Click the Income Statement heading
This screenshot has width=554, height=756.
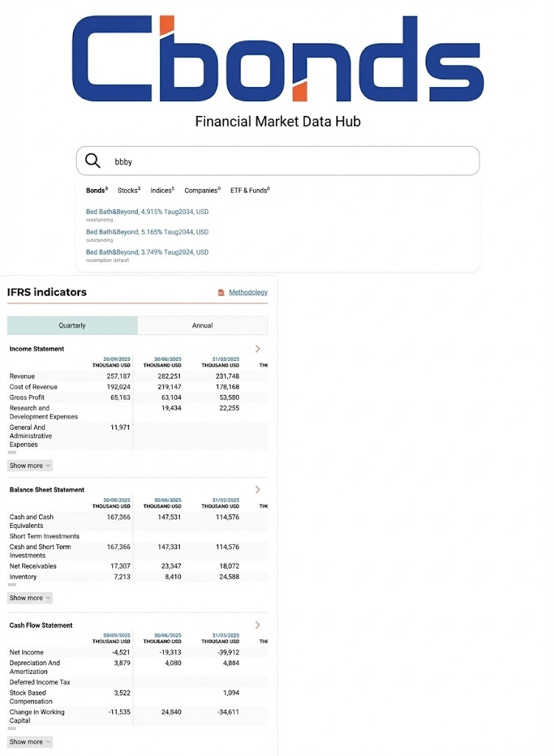tap(37, 348)
